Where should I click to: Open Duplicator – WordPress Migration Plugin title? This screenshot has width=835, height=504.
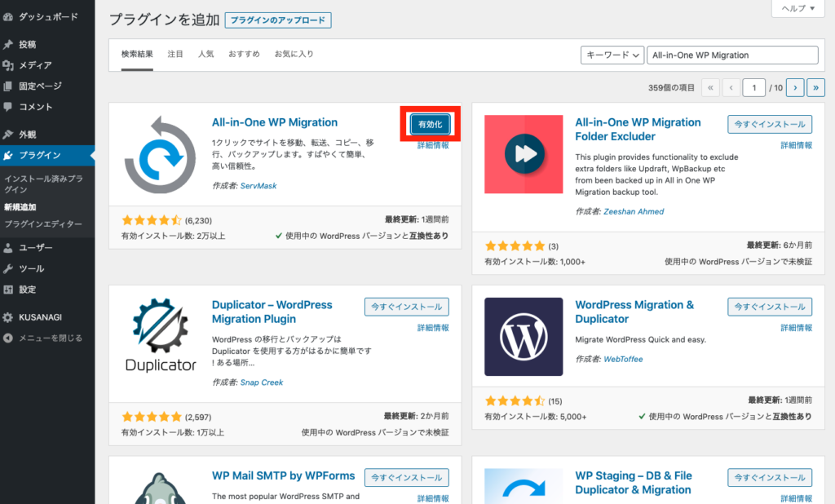tap(272, 312)
